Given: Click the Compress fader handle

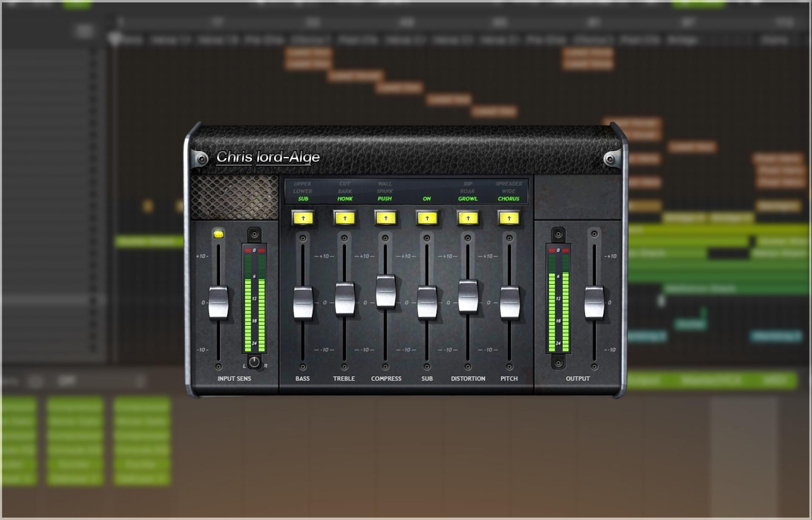Looking at the screenshot, I should pyautogui.click(x=386, y=291).
